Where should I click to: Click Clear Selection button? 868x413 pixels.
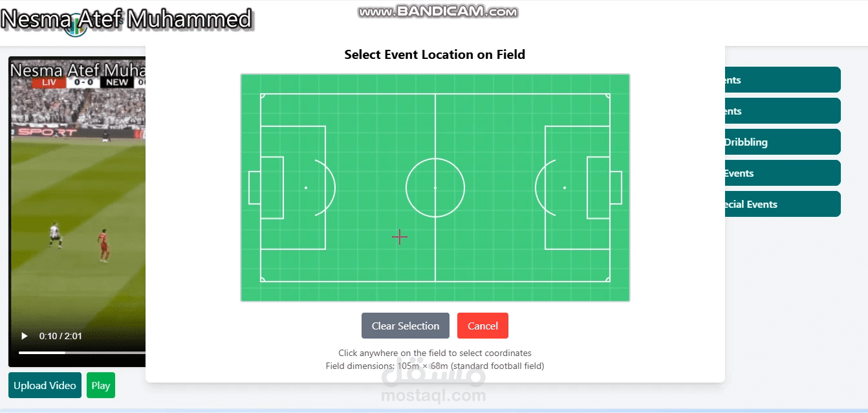point(406,326)
